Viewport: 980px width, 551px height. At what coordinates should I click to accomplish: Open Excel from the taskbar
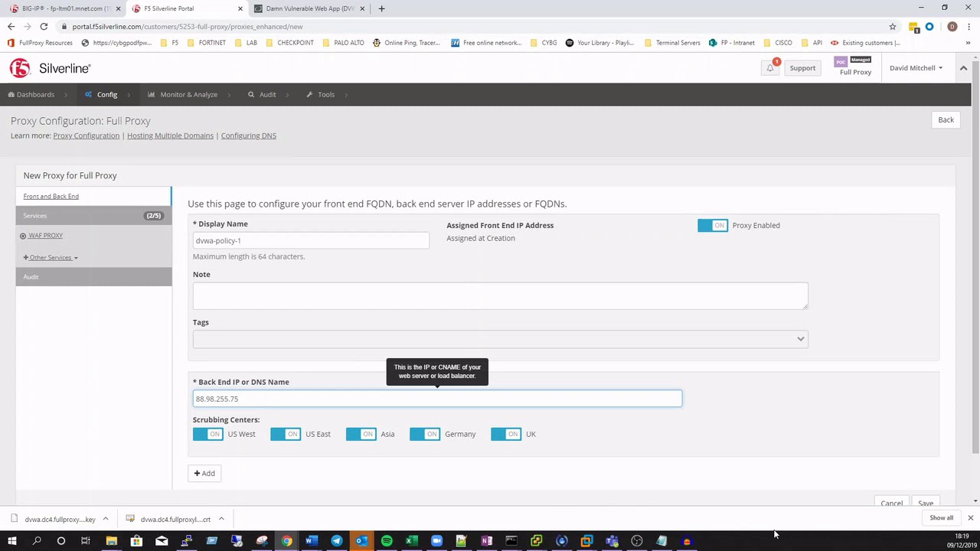[411, 541]
